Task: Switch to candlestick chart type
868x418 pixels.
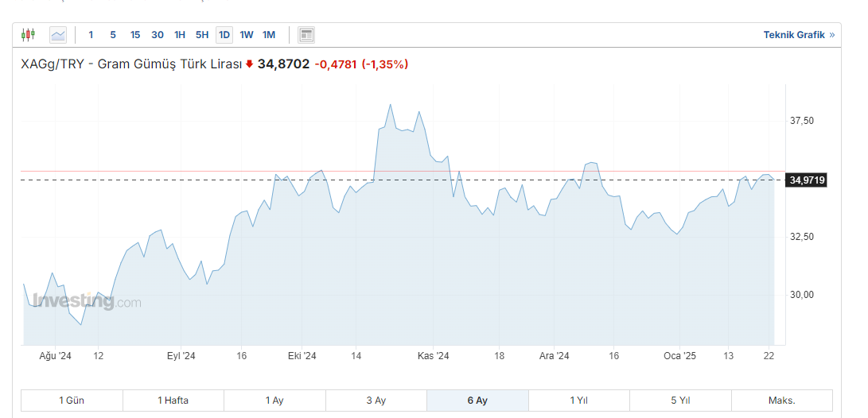Action: 29,35
